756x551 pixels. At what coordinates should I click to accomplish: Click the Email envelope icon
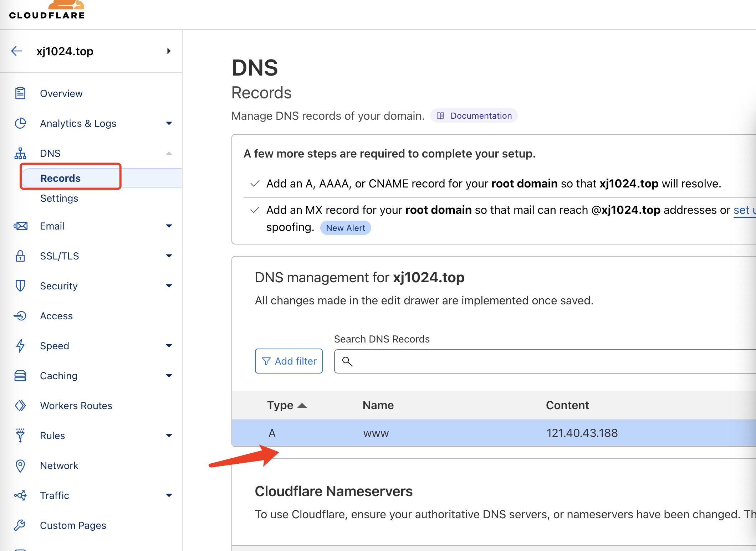coord(20,226)
